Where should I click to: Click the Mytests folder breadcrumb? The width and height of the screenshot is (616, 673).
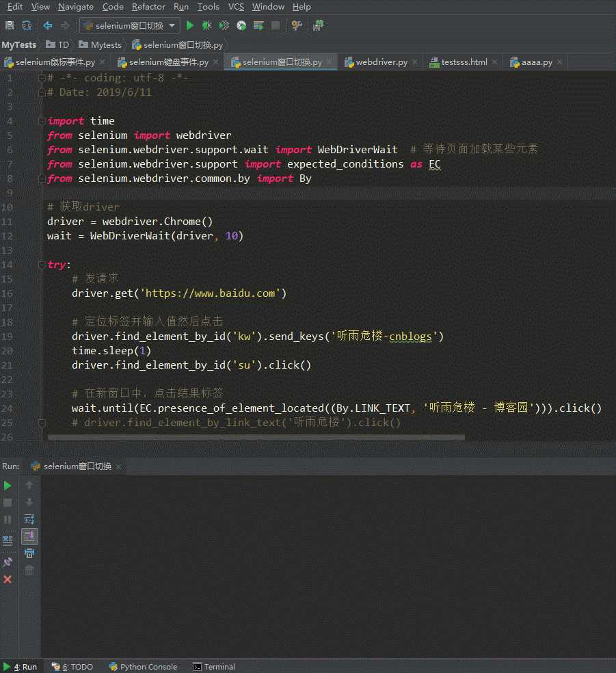[x=101, y=44]
